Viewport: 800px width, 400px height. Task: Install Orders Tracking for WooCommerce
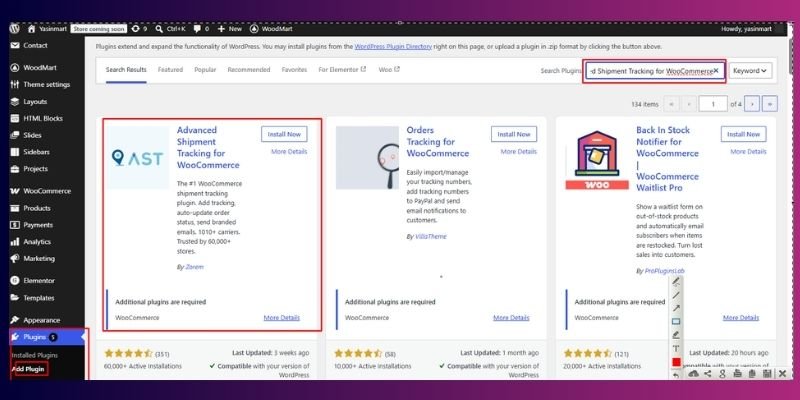pyautogui.click(x=514, y=134)
